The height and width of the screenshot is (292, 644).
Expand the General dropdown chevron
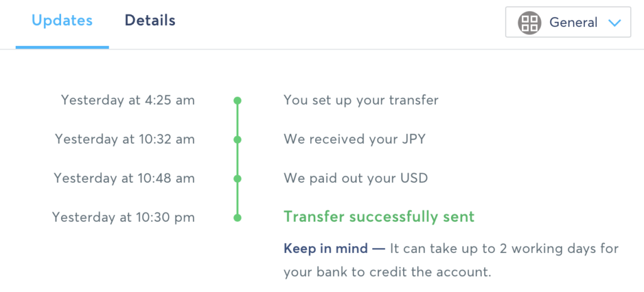click(x=614, y=23)
